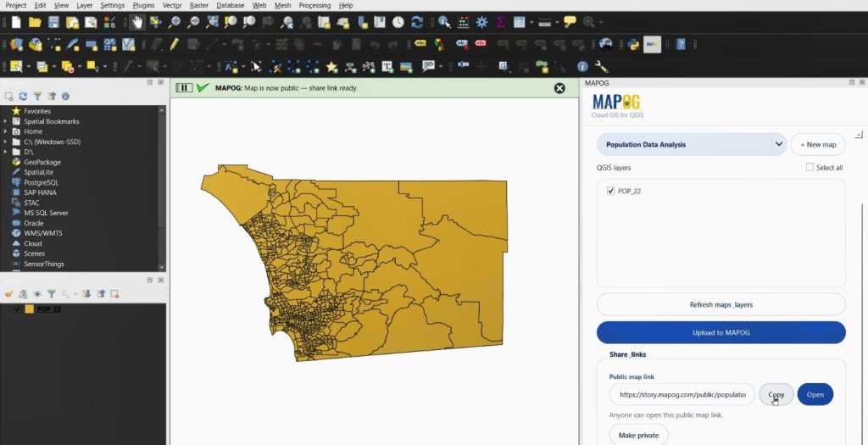Screen dimensions: 868x445
Task: Create a new project with the blank page icon
Action: [17, 22]
